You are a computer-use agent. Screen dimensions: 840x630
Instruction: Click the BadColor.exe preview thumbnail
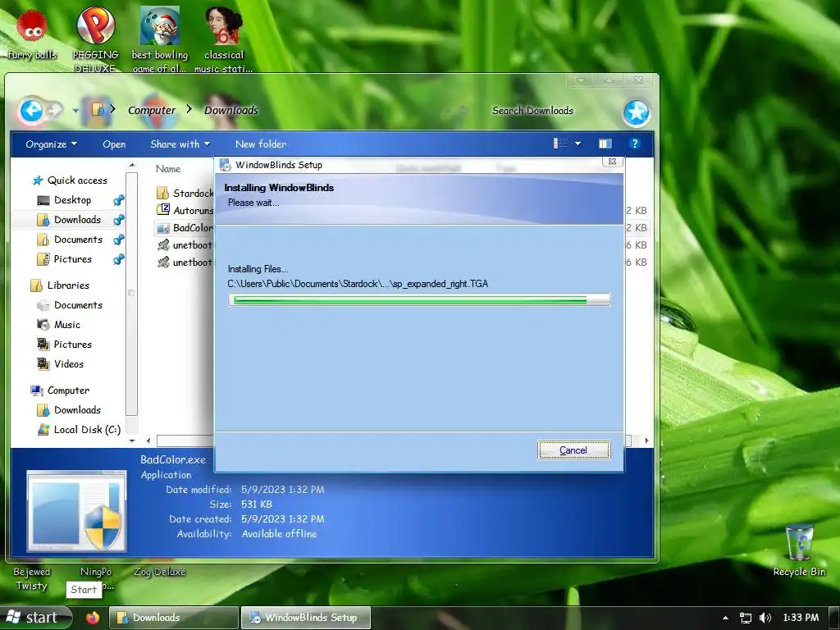point(76,511)
